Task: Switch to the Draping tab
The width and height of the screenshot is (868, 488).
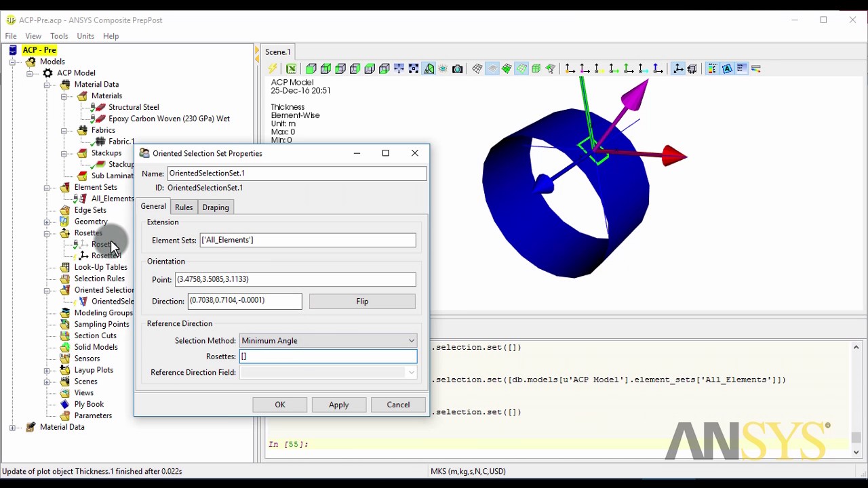Action: (216, 207)
